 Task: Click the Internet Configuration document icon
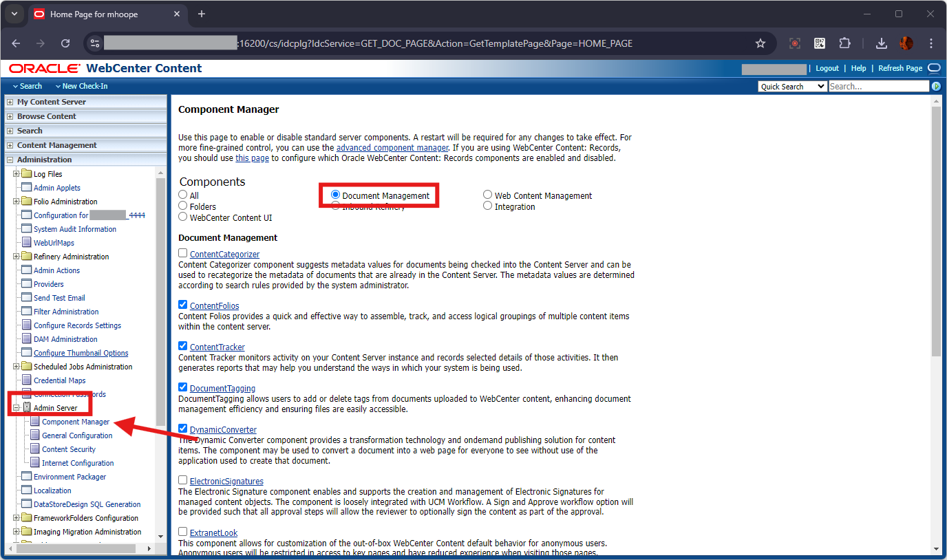35,463
